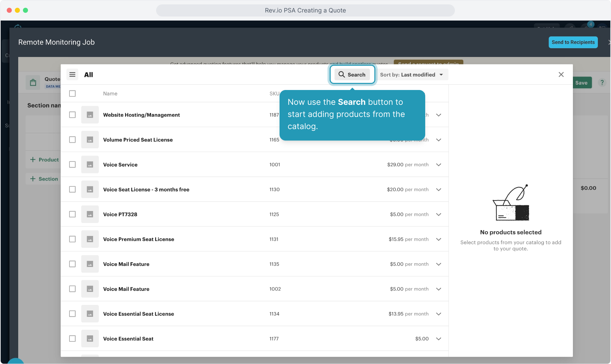Toggle the select-all checkbox in header
Screen dimensions: 611x364
click(72, 93)
